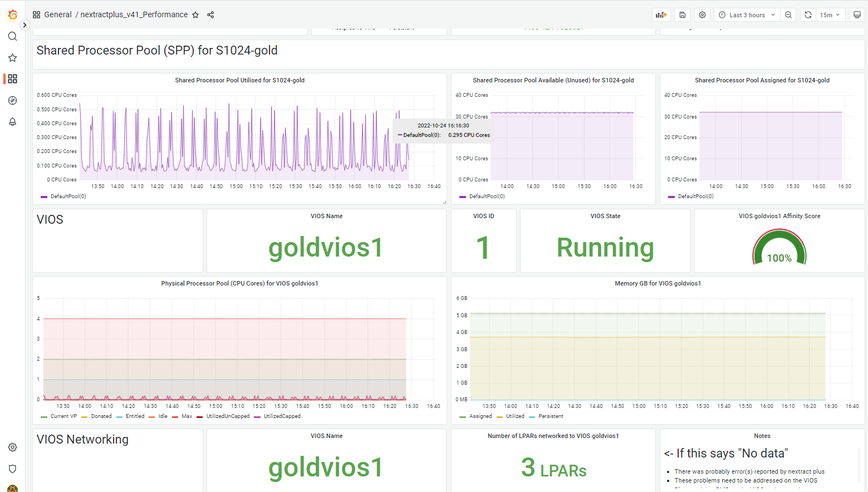The image size is (868, 492).
Task: Open the Server Admin shield icon
Action: coord(12,469)
